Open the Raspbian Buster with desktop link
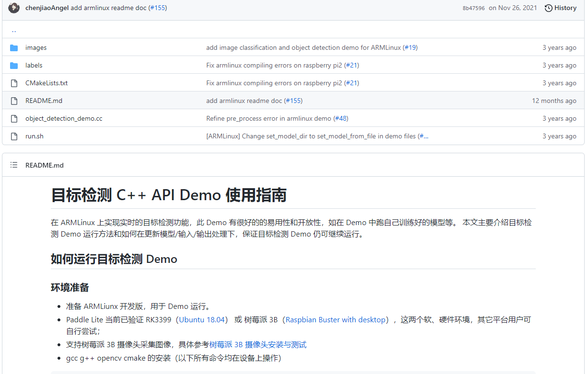 335,319
